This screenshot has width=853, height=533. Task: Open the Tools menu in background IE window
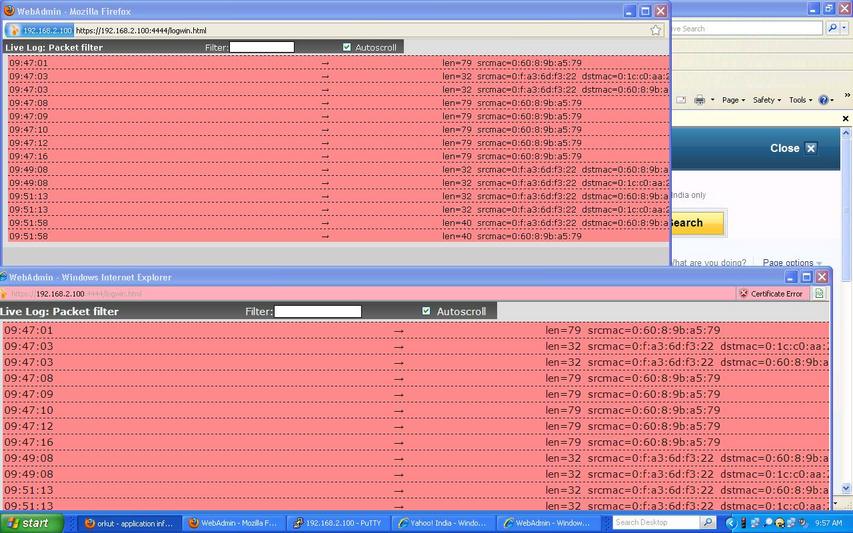click(x=800, y=100)
